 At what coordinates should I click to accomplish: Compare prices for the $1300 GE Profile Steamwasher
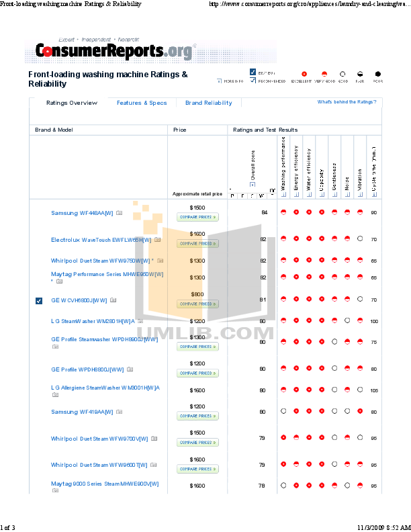197,347
